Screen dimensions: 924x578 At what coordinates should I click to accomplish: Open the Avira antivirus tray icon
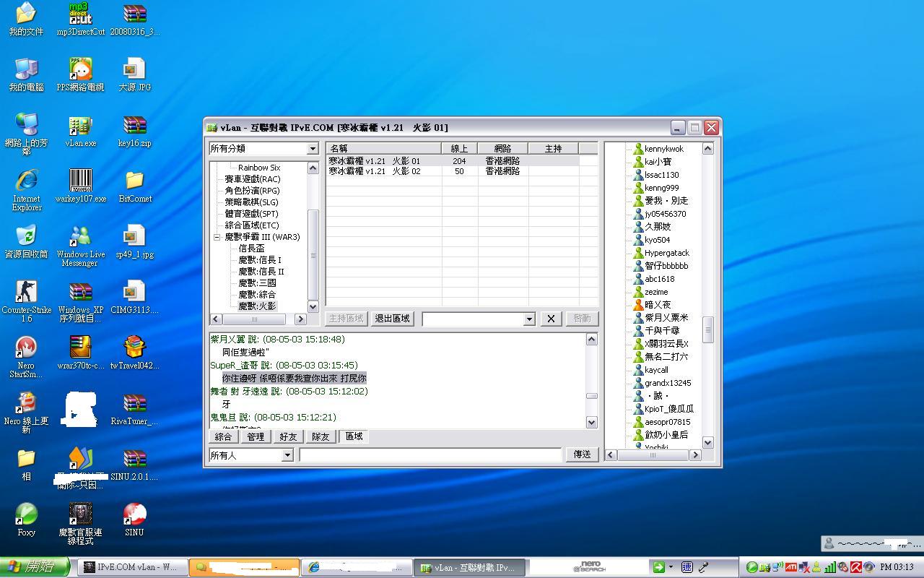(855, 567)
